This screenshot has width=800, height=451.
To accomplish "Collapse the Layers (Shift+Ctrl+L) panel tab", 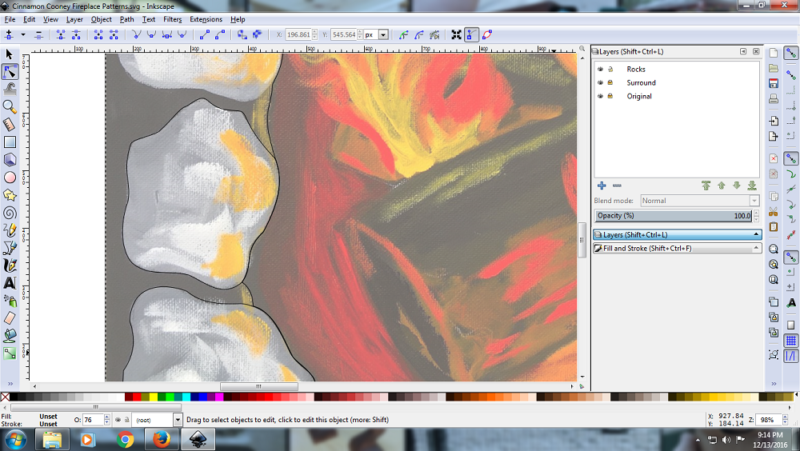I will (x=678, y=235).
